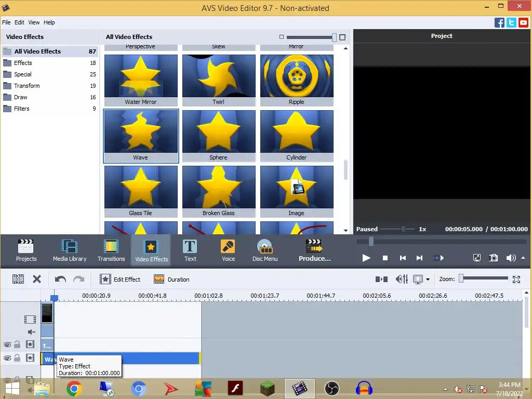Open the Media Library
This screenshot has width=532, height=399.
click(70, 250)
